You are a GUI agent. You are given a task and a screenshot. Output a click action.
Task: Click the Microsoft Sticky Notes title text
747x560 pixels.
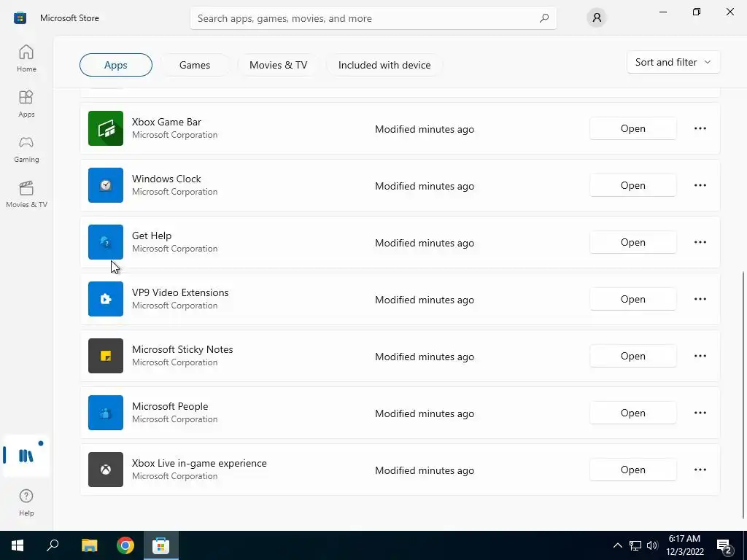(182, 349)
